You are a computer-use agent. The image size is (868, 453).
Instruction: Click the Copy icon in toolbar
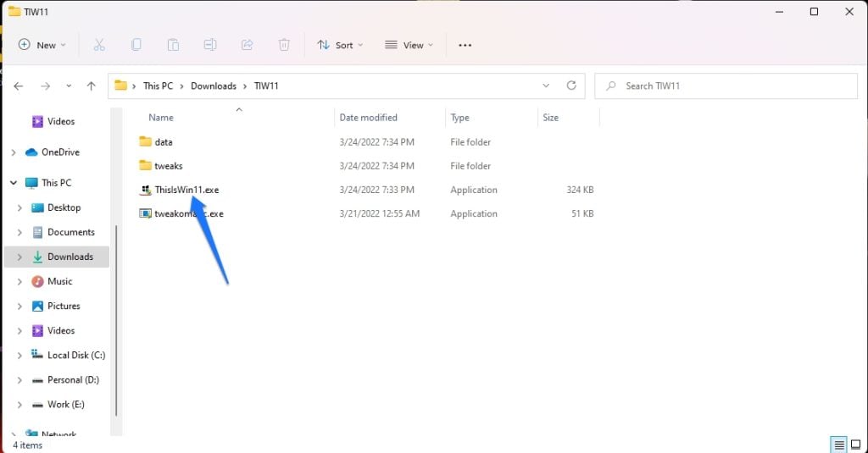click(136, 45)
